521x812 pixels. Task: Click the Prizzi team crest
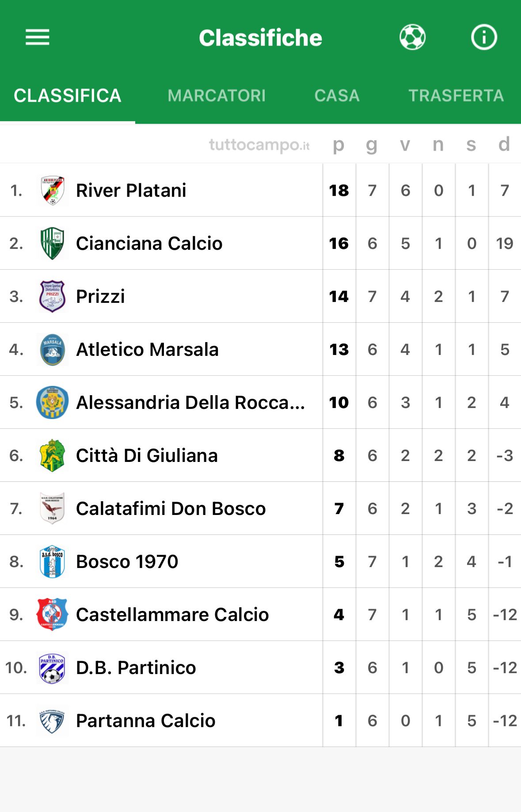point(52,297)
